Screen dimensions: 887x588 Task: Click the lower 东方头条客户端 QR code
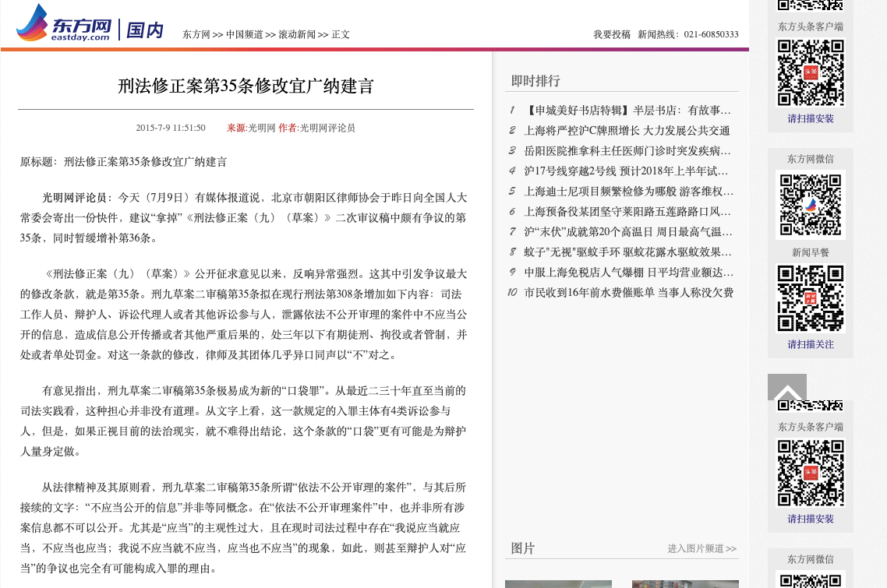point(810,473)
